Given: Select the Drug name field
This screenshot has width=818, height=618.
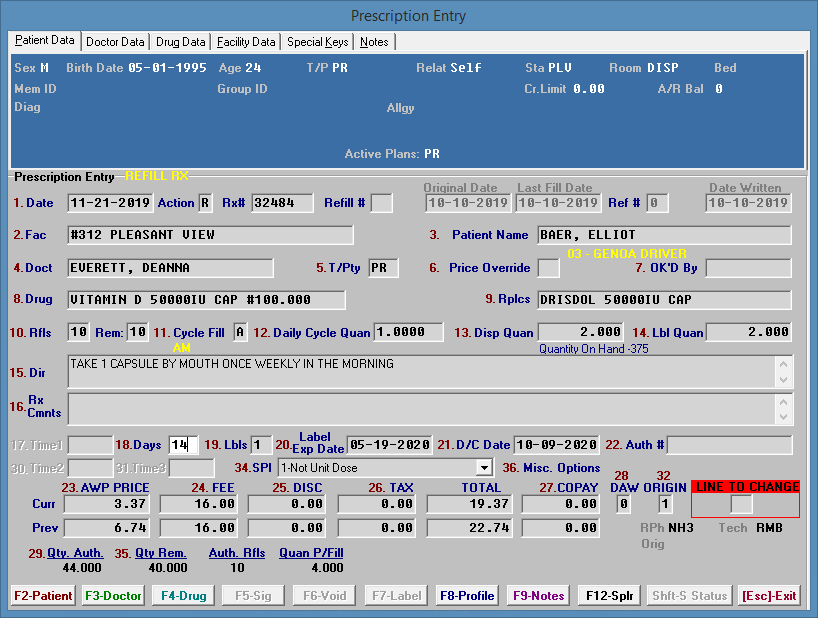Looking at the screenshot, I should coord(206,300).
